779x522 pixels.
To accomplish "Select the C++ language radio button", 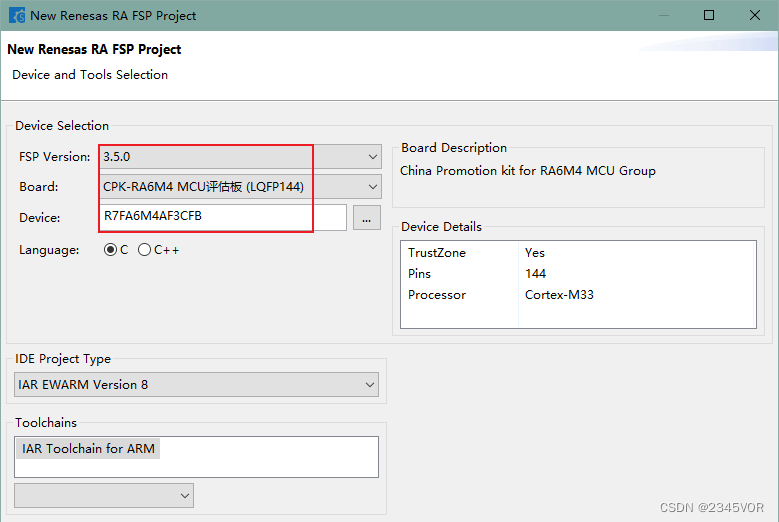I will (145, 250).
